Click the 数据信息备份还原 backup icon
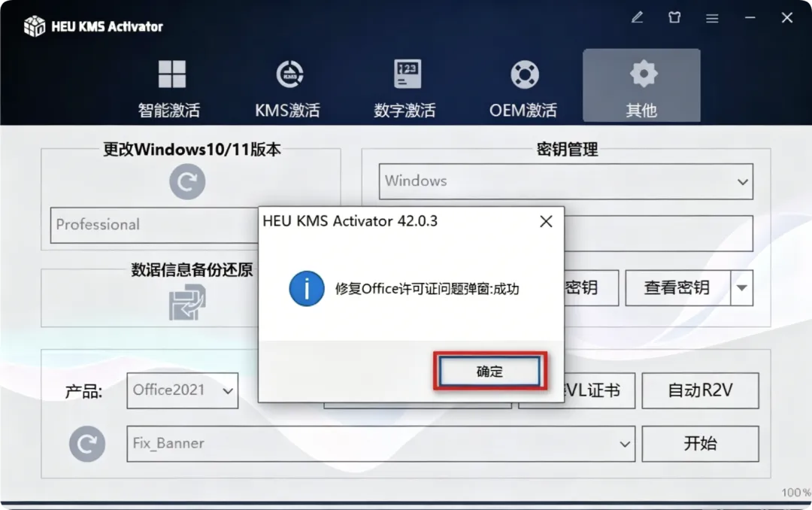812x510 pixels. 187,302
